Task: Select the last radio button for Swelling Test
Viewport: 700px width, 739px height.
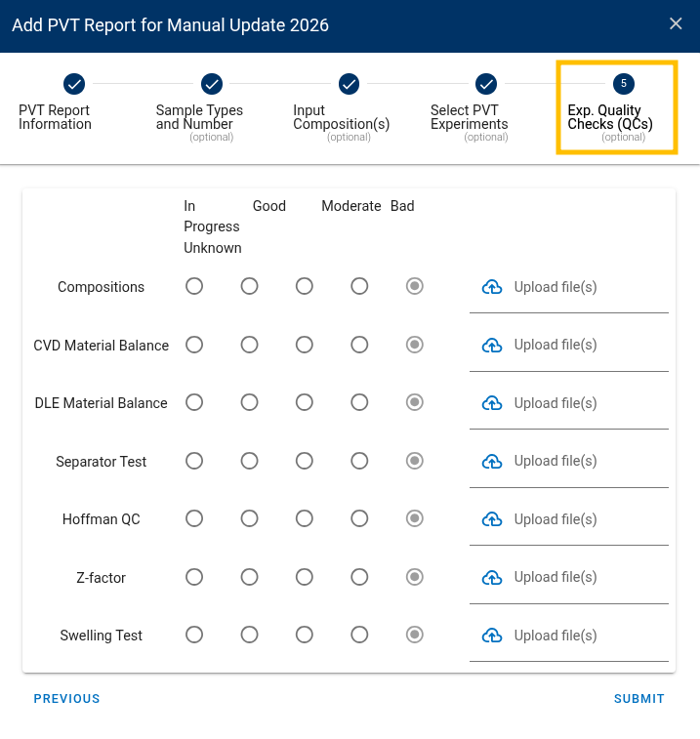Action: (414, 635)
